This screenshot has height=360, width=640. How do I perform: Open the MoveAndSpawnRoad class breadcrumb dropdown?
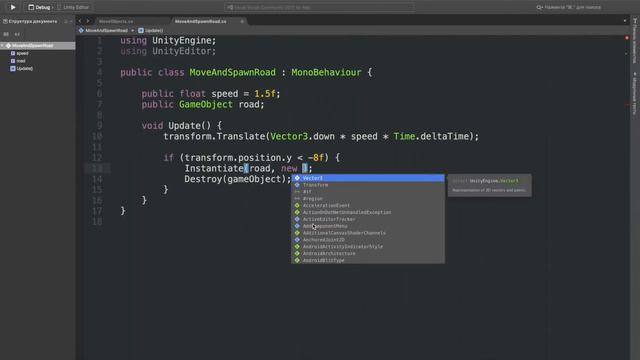(x=107, y=31)
